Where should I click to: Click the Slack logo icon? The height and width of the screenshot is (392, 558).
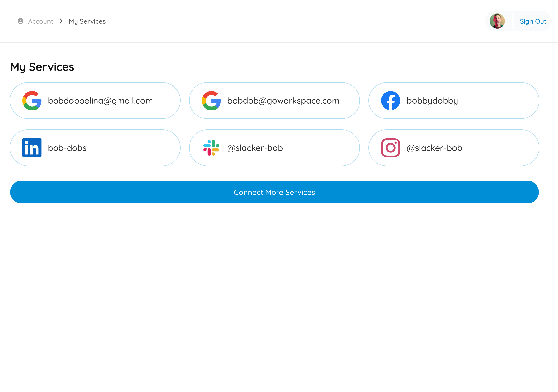(211, 148)
